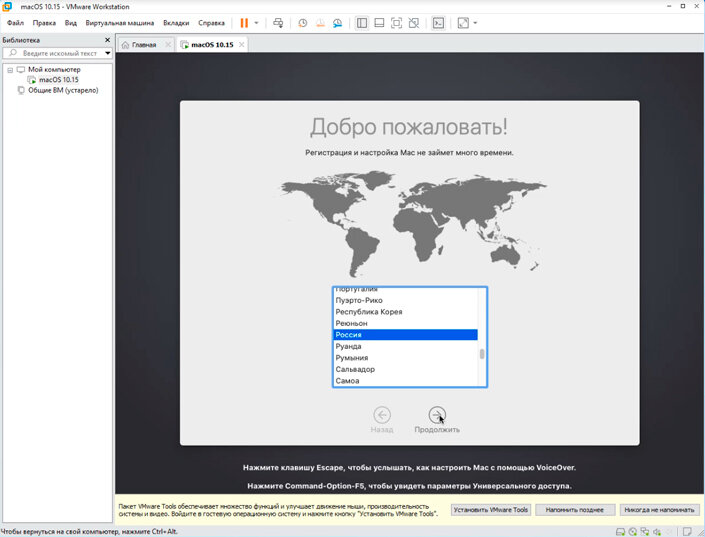Select Общие ВМ (устарело) in the library
Image resolution: width=705 pixels, height=537 pixels.
63,90
